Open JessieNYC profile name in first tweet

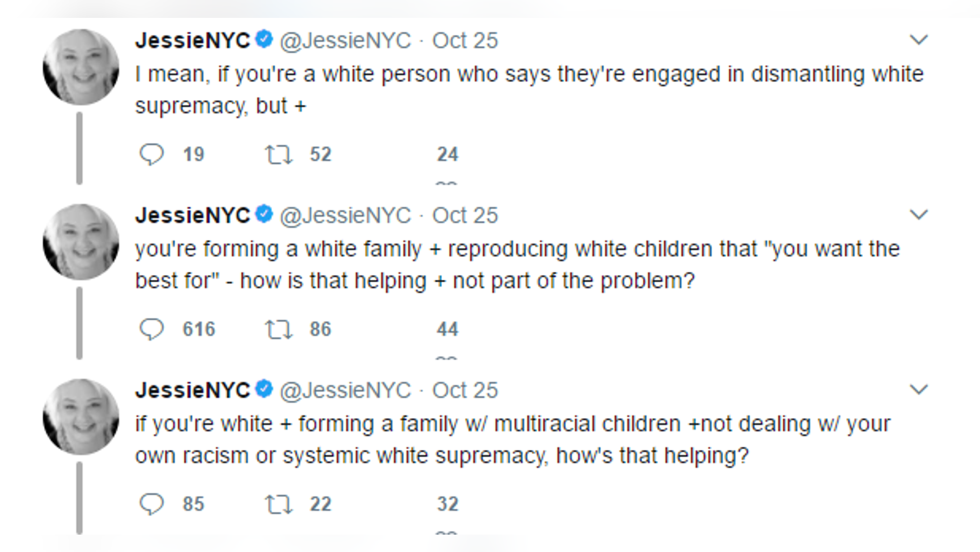(193, 41)
